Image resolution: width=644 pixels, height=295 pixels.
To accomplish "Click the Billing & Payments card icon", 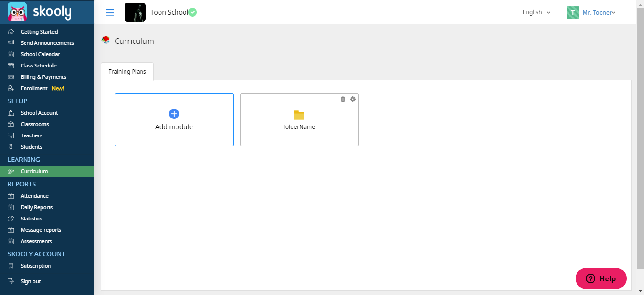I will [11, 77].
